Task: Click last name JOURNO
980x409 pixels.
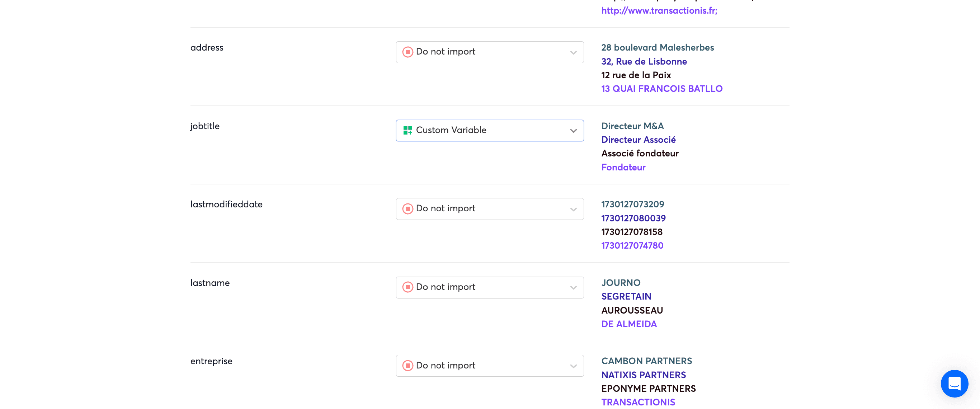Action: [621, 283]
